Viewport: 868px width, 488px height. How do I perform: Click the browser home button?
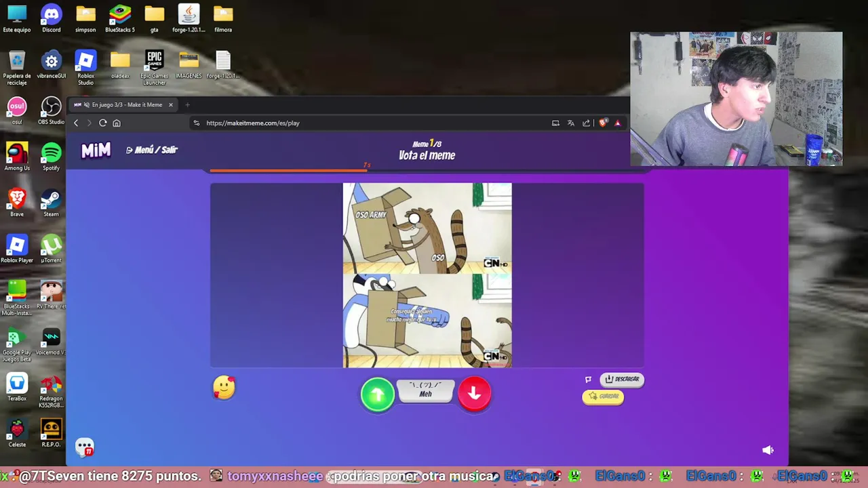point(117,123)
